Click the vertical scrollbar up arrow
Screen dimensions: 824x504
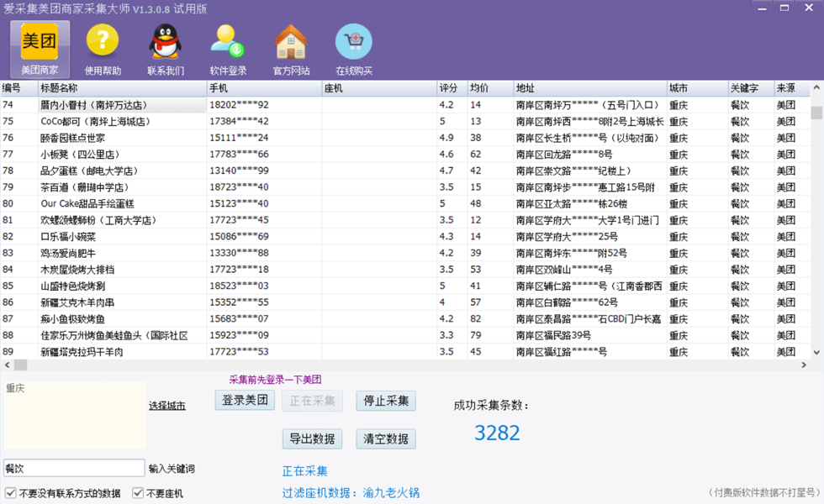tap(816, 87)
